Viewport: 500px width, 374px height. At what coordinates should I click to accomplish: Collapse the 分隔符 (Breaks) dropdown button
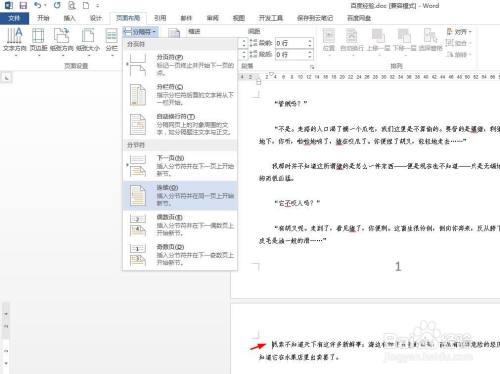point(140,32)
